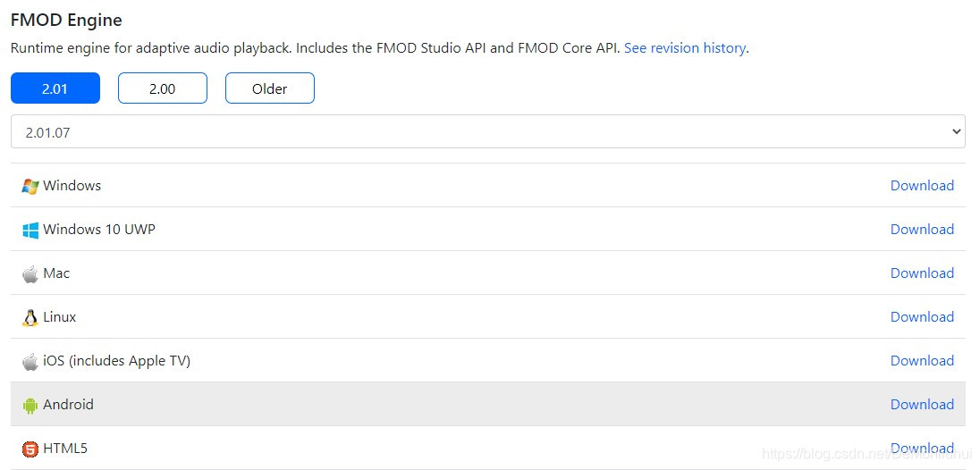Switch to the 2.00 version tab

163,88
